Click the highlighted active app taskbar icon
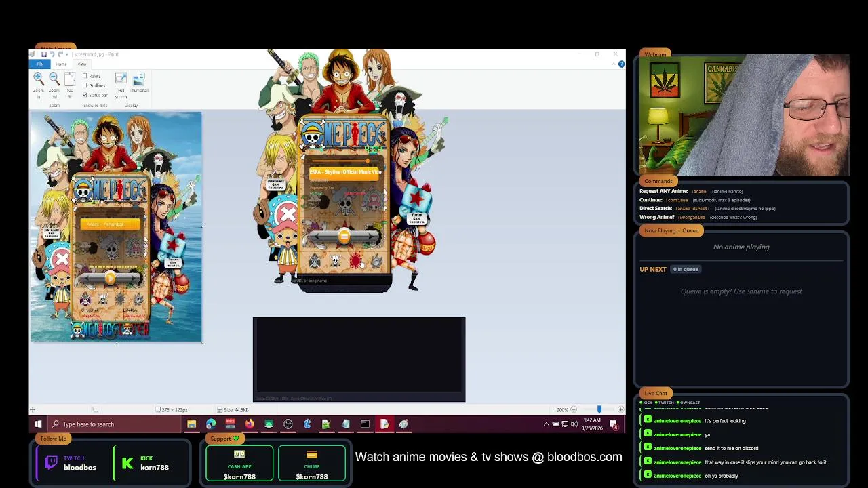Viewport: 868px width, 488px height. pyautogui.click(x=384, y=424)
